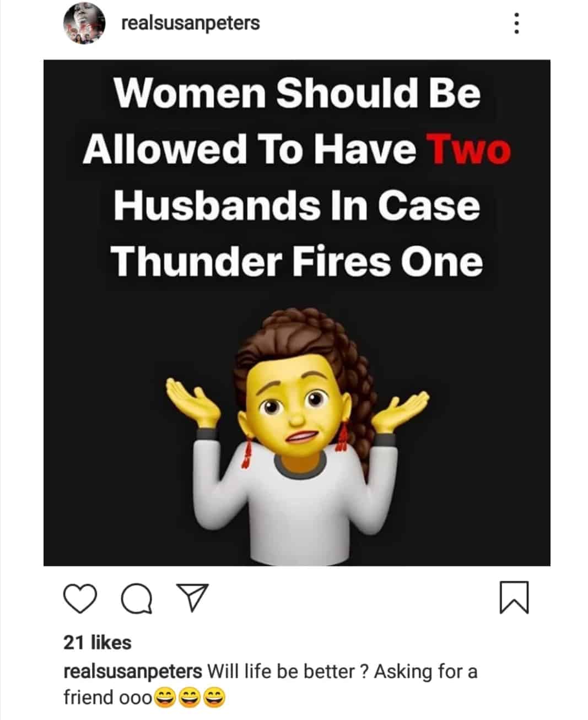This screenshot has width=588, height=720.
Task: Open comments via the speech bubble icon
Action: pyautogui.click(x=137, y=598)
